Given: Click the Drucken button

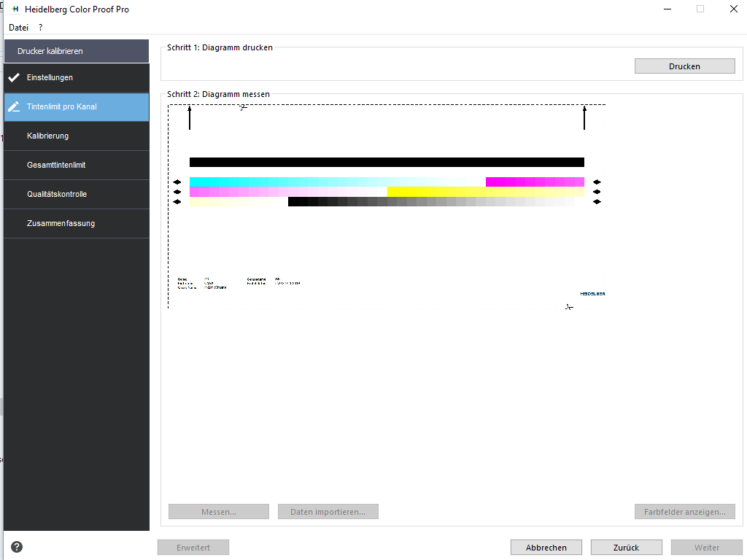Looking at the screenshot, I should (684, 66).
